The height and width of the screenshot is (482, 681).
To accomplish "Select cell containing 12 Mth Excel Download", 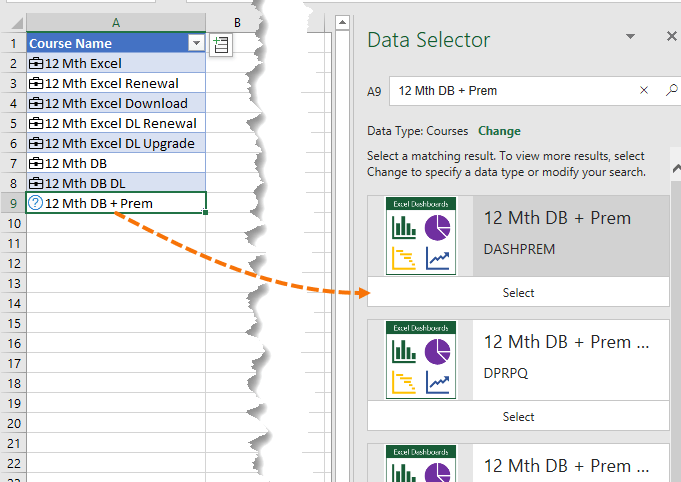I will click(116, 103).
